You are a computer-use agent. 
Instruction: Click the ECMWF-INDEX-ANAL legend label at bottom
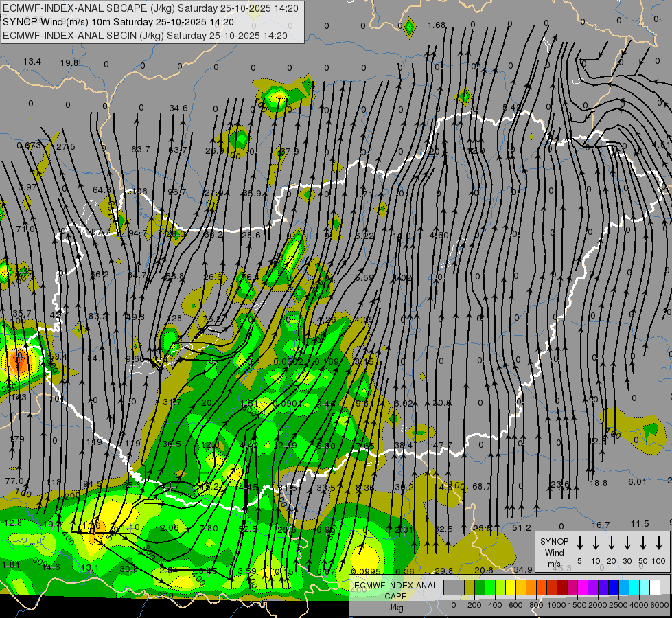[x=395, y=586]
